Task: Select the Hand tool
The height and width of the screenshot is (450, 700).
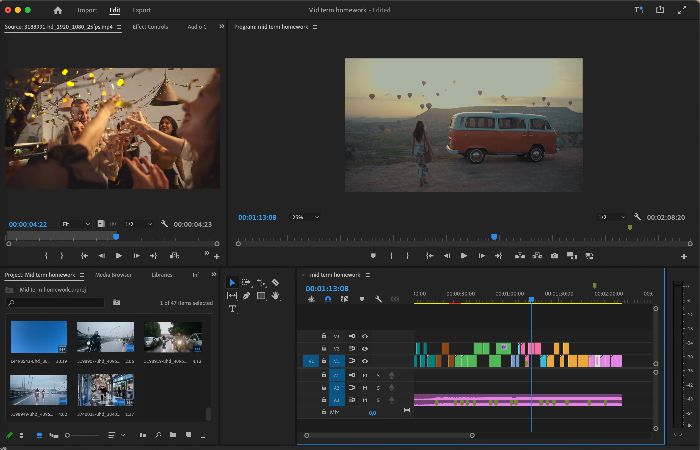Action: point(275,296)
